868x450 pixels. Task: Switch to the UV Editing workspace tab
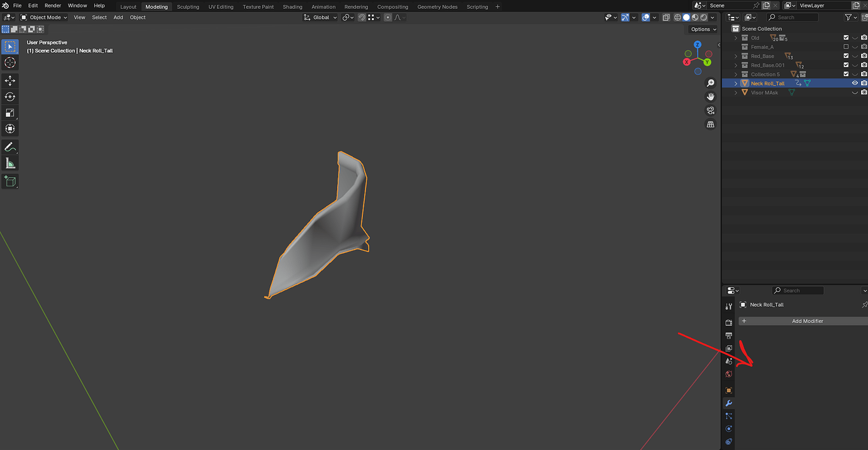pyautogui.click(x=221, y=7)
